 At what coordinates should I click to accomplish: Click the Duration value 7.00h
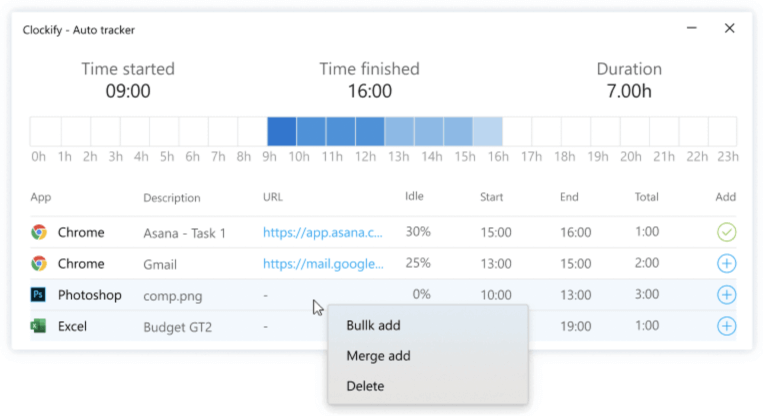click(629, 91)
